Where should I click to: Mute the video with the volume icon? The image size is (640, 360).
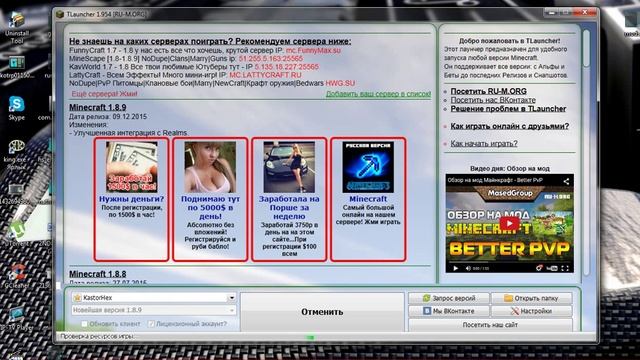pos(468,268)
